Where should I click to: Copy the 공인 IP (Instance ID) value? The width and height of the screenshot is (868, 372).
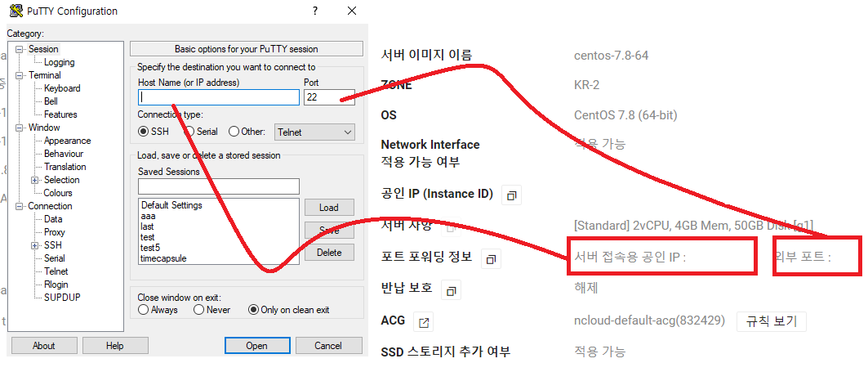(x=511, y=195)
